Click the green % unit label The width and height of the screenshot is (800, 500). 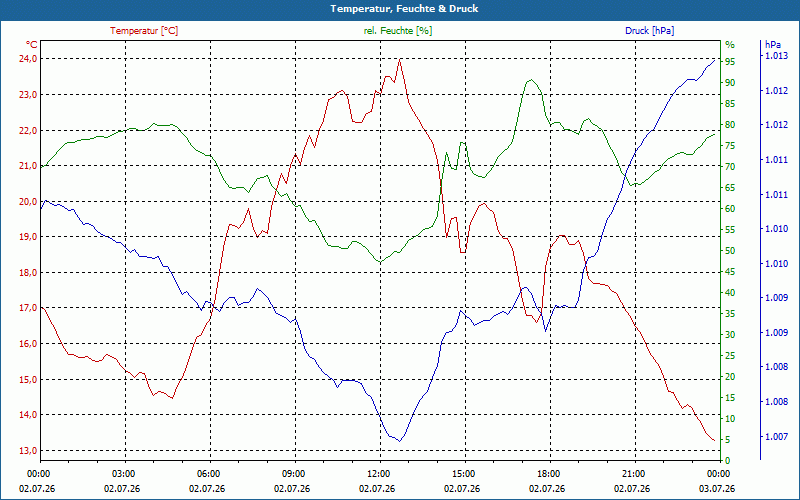click(730, 44)
